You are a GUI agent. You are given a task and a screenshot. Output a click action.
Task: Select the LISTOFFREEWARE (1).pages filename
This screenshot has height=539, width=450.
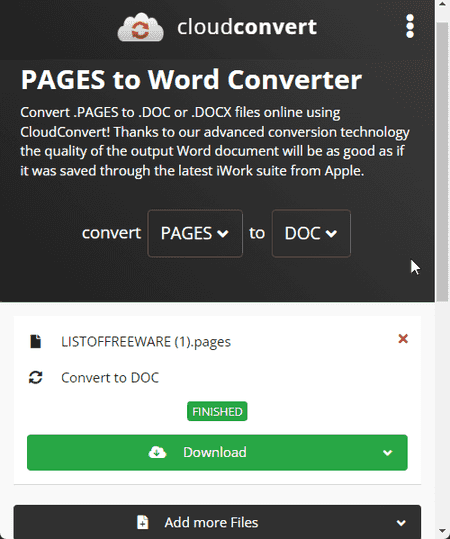click(x=146, y=342)
